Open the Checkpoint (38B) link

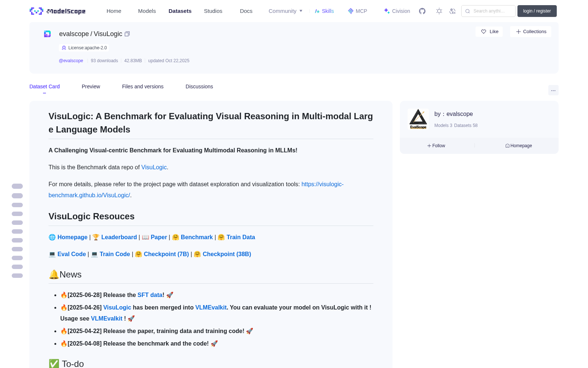tap(227, 254)
